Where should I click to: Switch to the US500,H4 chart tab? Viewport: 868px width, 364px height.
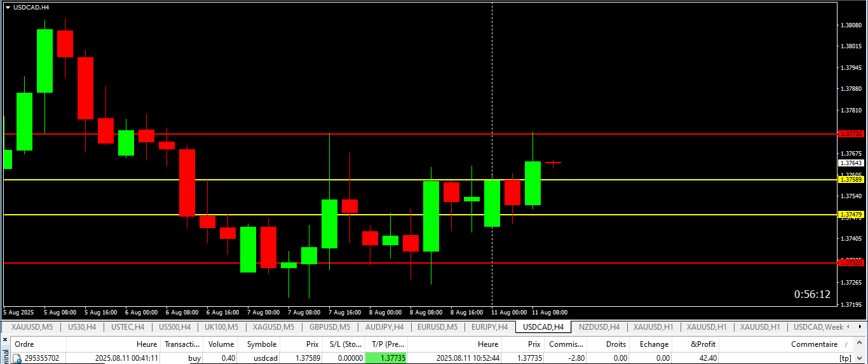[175, 327]
